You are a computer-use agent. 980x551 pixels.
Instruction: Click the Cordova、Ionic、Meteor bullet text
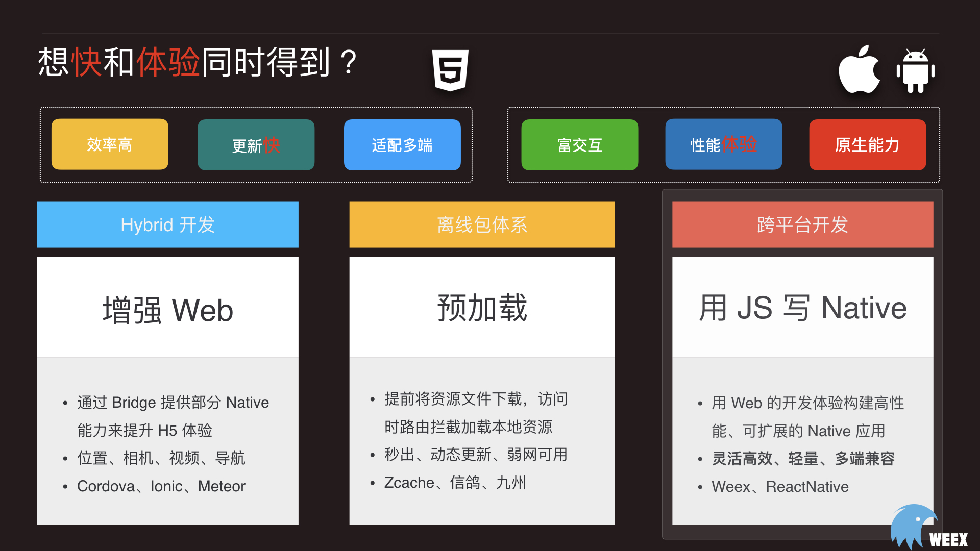161,486
